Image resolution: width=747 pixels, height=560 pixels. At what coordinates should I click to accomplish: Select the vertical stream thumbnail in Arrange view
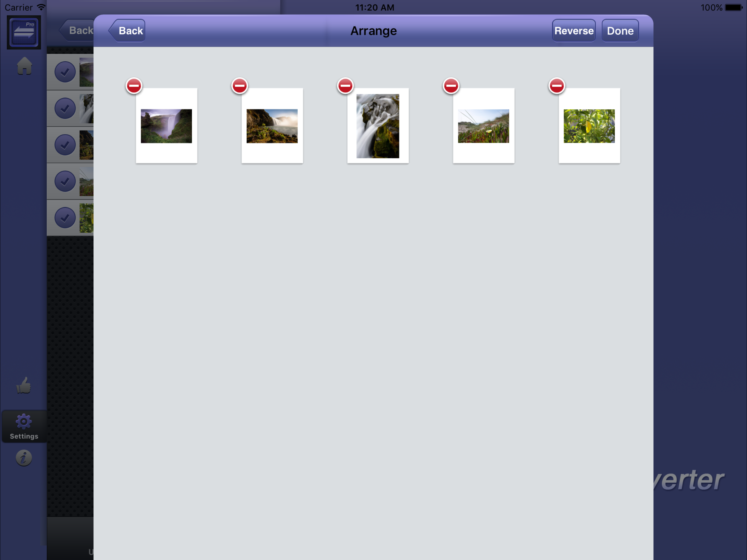(x=378, y=126)
